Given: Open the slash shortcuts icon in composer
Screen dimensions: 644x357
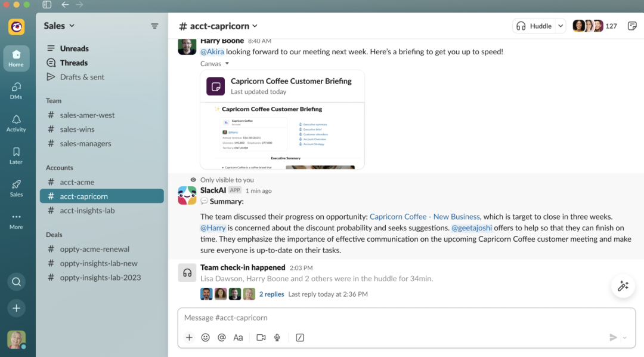Looking at the screenshot, I should [300, 337].
